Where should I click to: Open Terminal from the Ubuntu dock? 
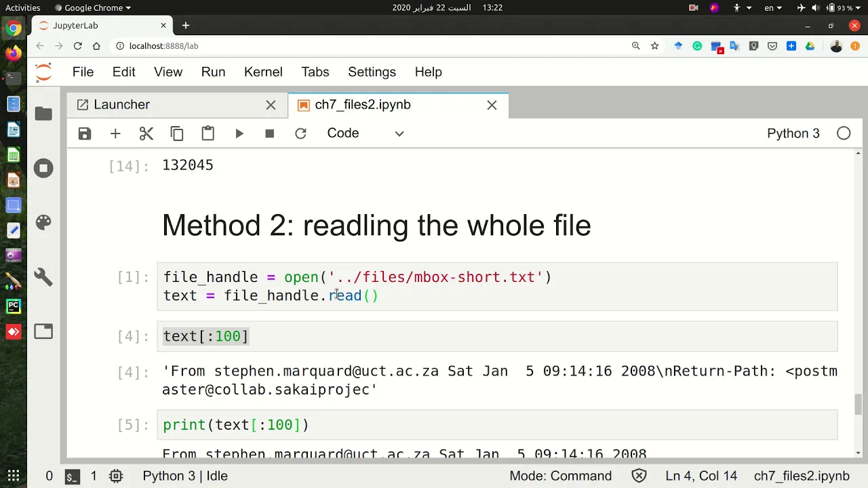tap(14, 78)
